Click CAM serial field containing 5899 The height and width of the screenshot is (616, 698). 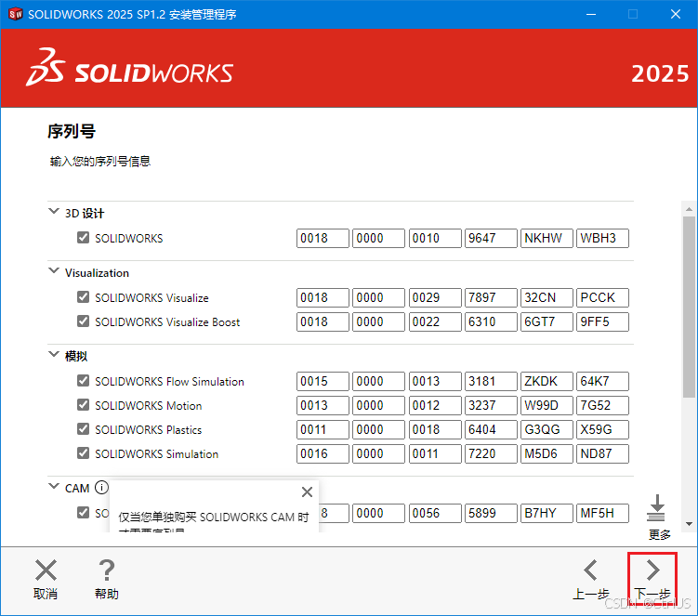point(491,513)
